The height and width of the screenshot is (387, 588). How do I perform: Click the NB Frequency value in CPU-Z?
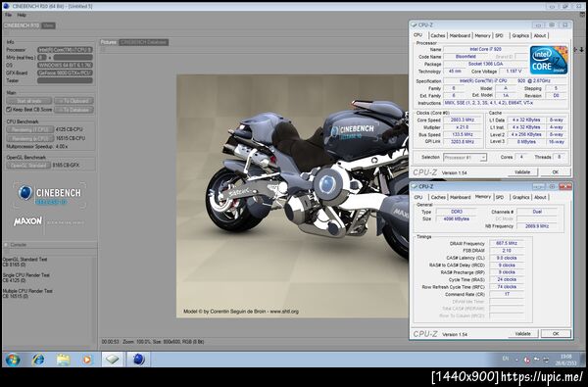[537, 226]
